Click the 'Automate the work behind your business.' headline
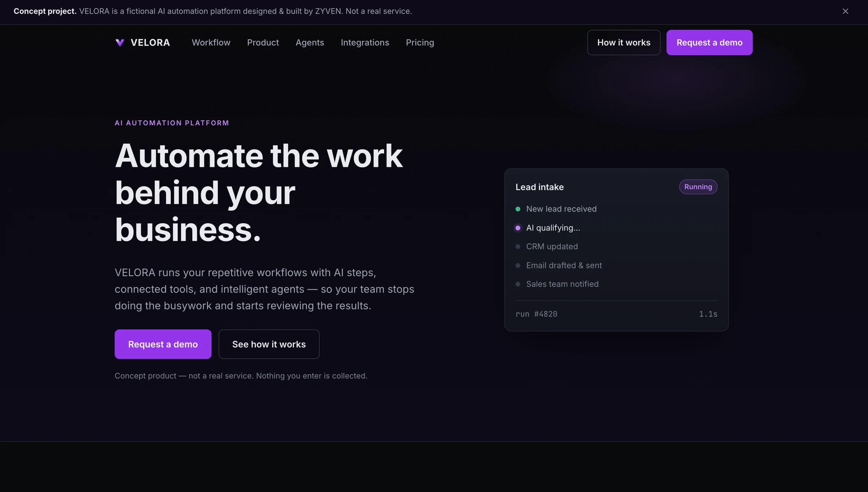The image size is (868, 492). [259, 192]
